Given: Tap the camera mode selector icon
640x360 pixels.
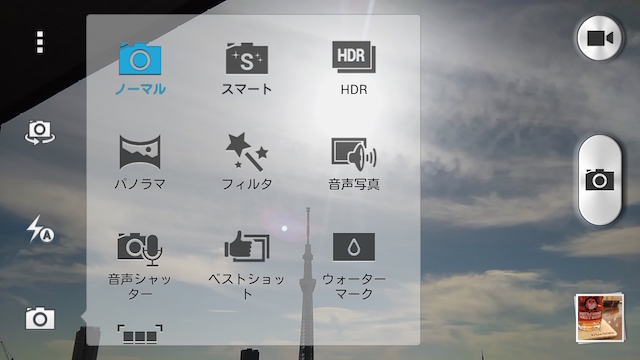Looking at the screenshot, I should coord(40,318).
